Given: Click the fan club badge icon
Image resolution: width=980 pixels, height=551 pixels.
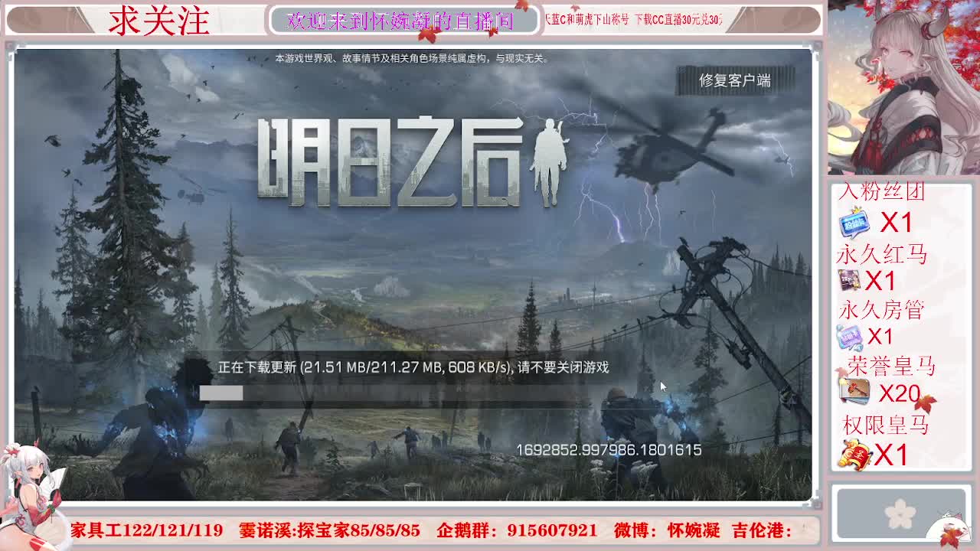Looking at the screenshot, I should [854, 223].
